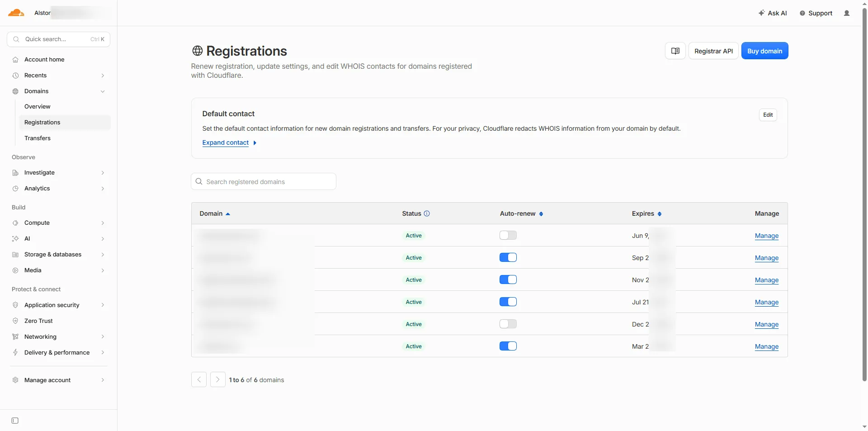
Task: Go to previous page of domains
Action: 199,379
